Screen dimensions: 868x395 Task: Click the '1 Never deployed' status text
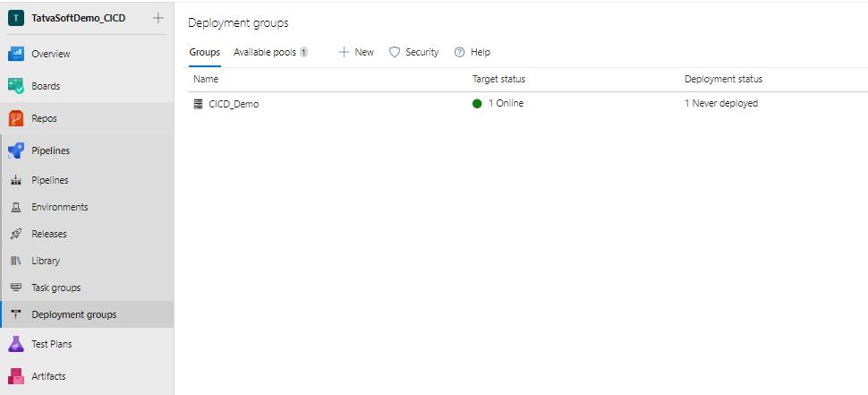[721, 103]
